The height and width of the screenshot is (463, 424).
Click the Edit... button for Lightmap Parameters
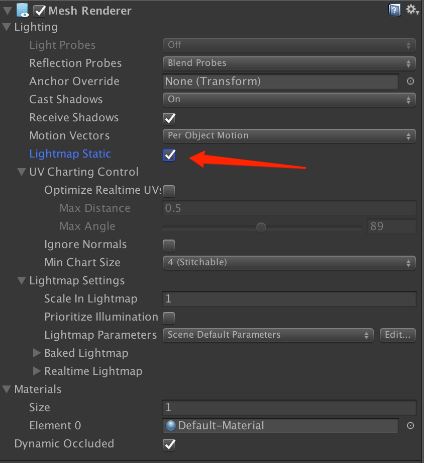398,335
